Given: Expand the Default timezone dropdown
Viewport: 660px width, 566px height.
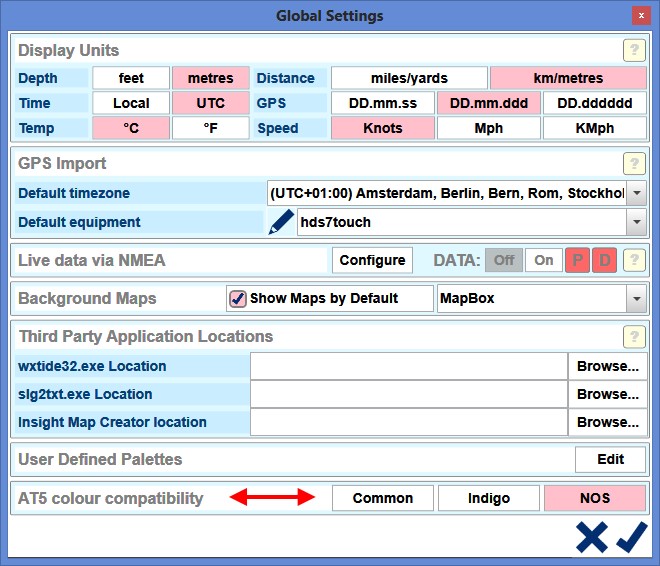Looking at the screenshot, I should [x=636, y=193].
